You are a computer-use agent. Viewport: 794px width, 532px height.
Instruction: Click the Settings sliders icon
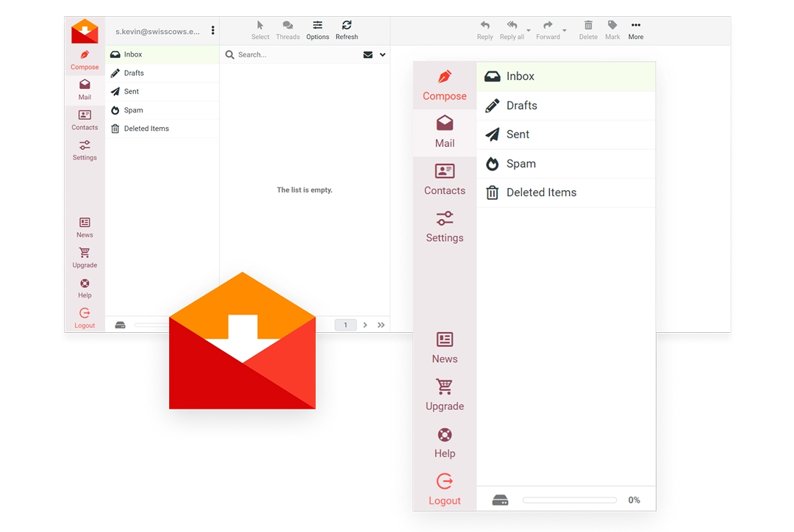click(444, 218)
